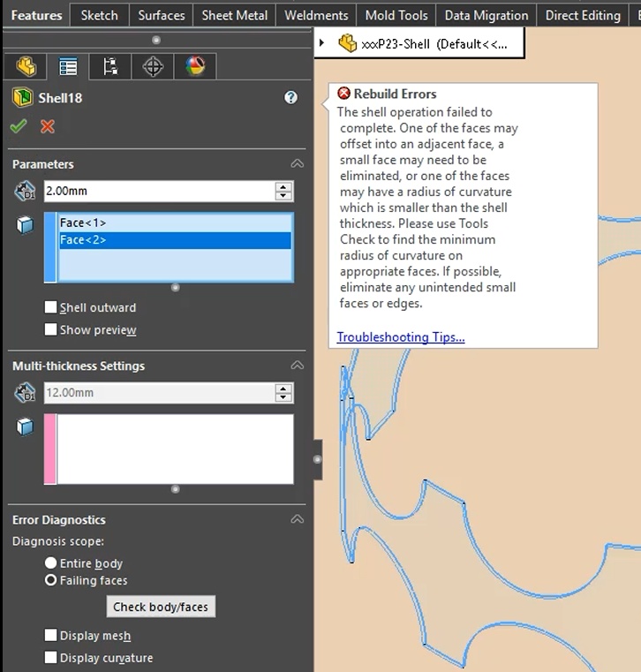The image size is (641, 672).
Task: Click the Rebuild Errors red error icon
Action: pos(343,93)
